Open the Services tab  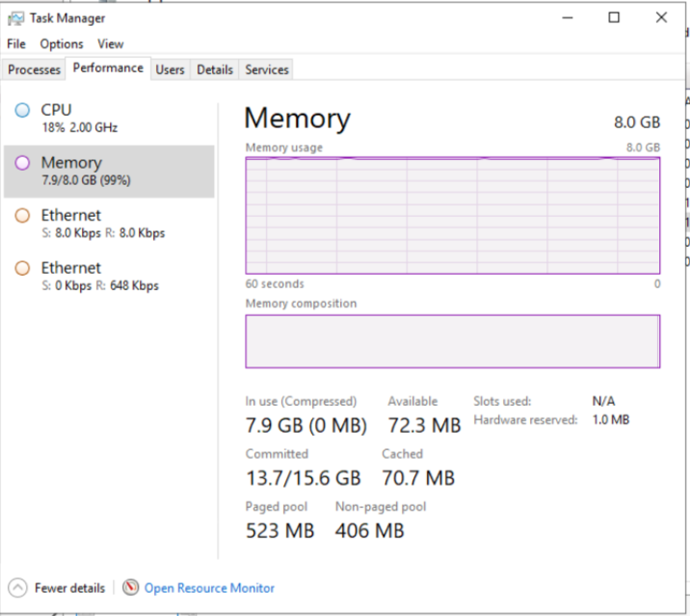click(x=267, y=69)
